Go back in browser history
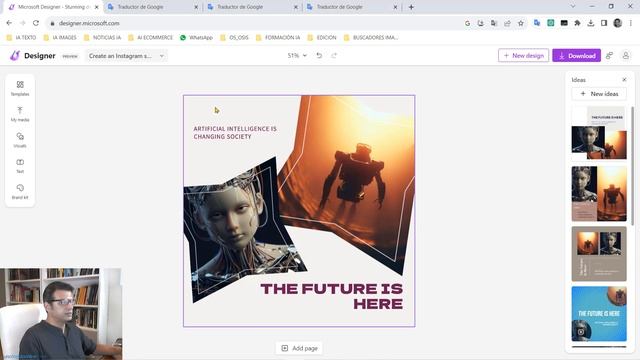Viewport: 640px width, 360px height. tap(9, 23)
